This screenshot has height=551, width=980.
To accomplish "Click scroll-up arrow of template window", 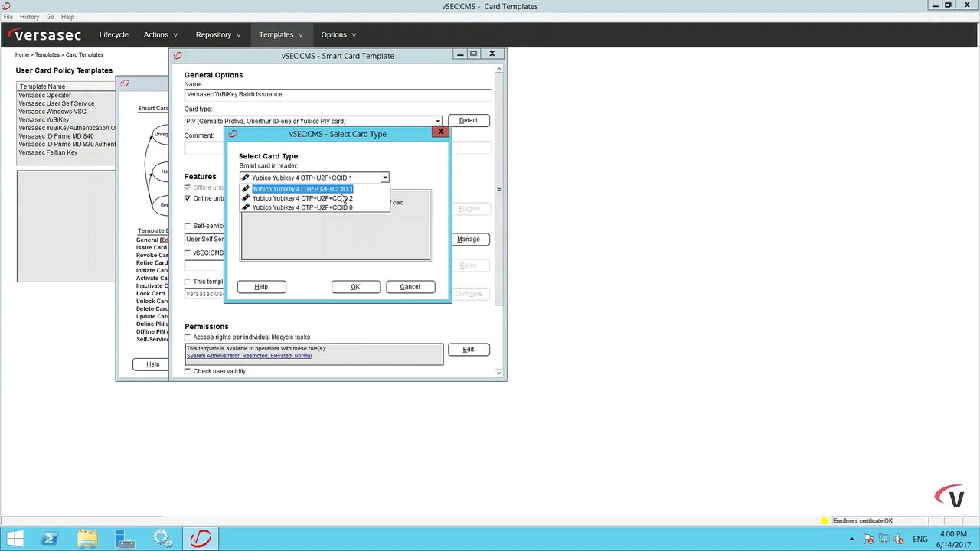I will pos(498,69).
